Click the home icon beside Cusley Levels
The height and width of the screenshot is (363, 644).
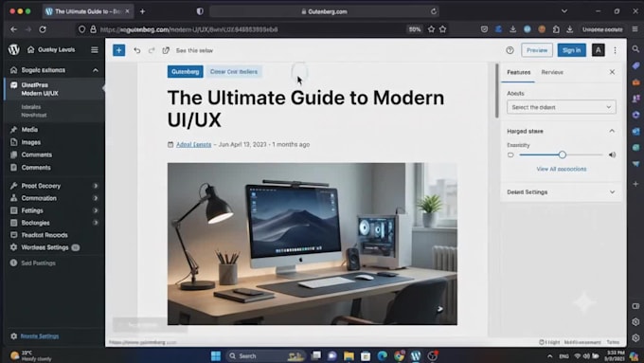coord(31,49)
